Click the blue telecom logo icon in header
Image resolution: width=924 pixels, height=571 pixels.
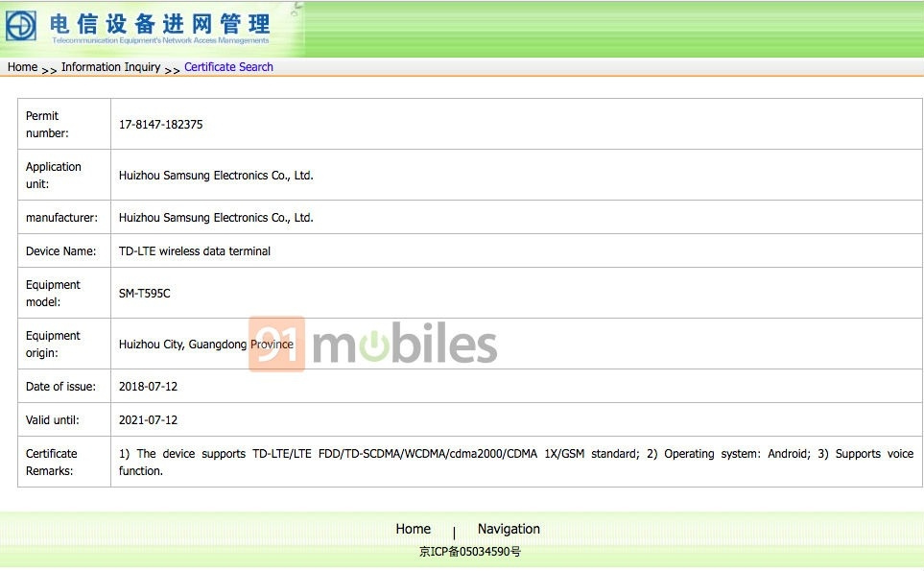[x=23, y=27]
